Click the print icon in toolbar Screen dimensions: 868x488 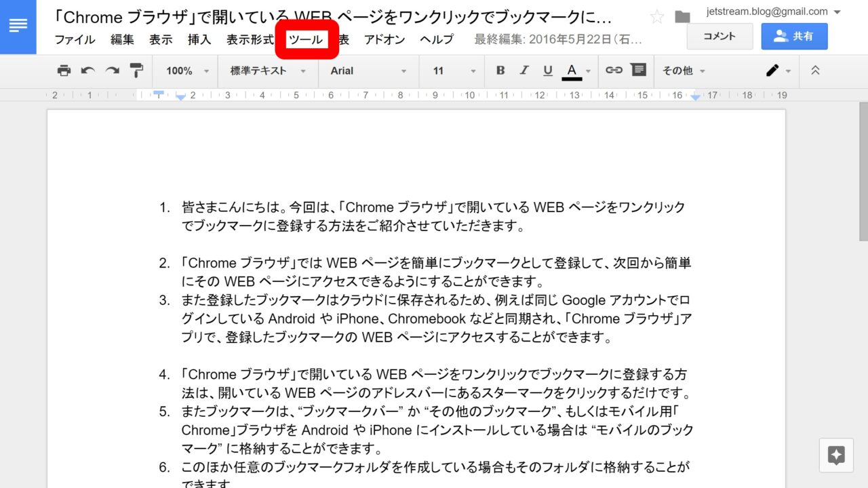tap(64, 70)
